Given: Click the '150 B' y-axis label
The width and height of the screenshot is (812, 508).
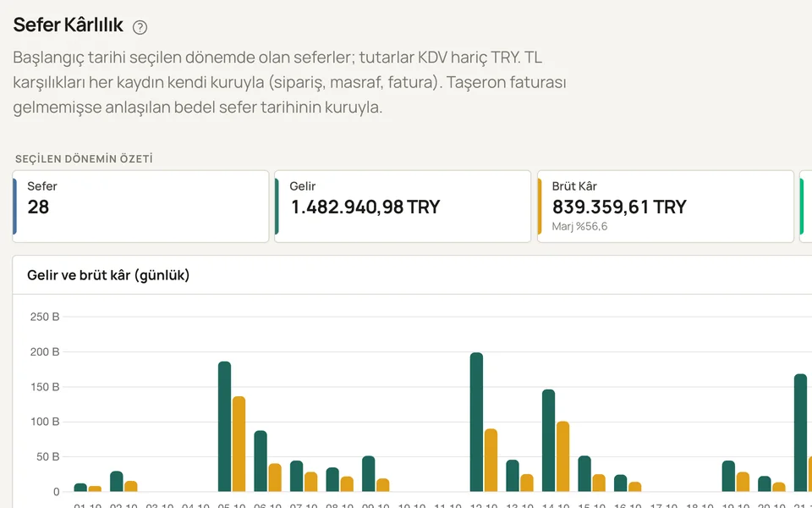Looking at the screenshot, I should click(x=45, y=387).
